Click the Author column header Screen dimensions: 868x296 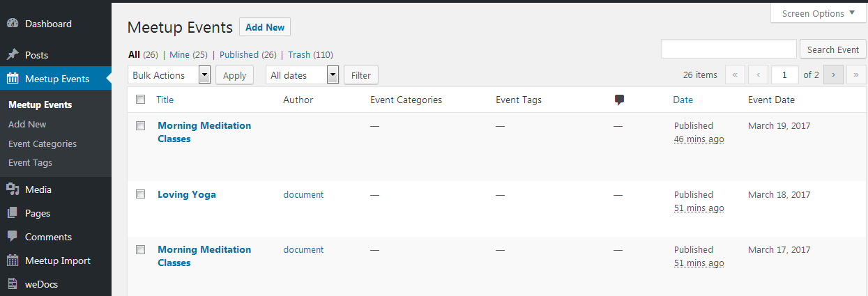298,100
